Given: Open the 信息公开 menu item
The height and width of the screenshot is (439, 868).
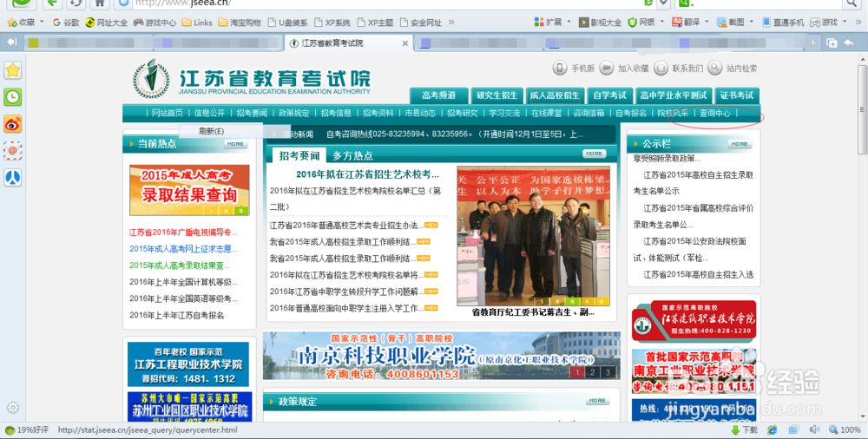Looking at the screenshot, I should click(x=209, y=113).
